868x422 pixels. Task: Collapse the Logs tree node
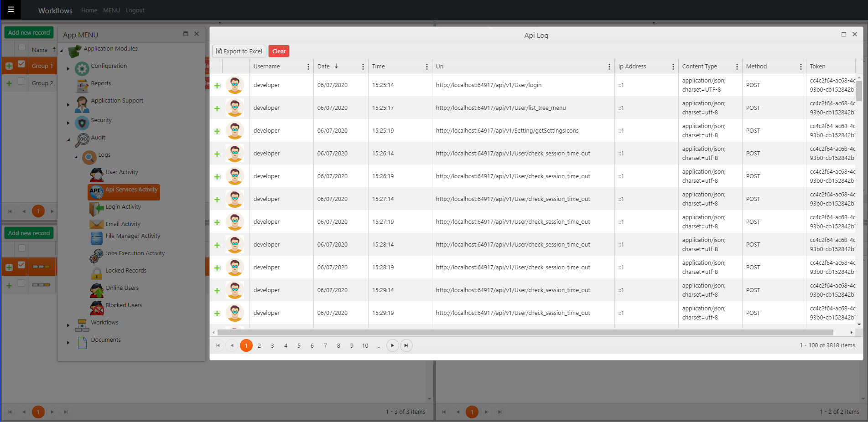76,157
